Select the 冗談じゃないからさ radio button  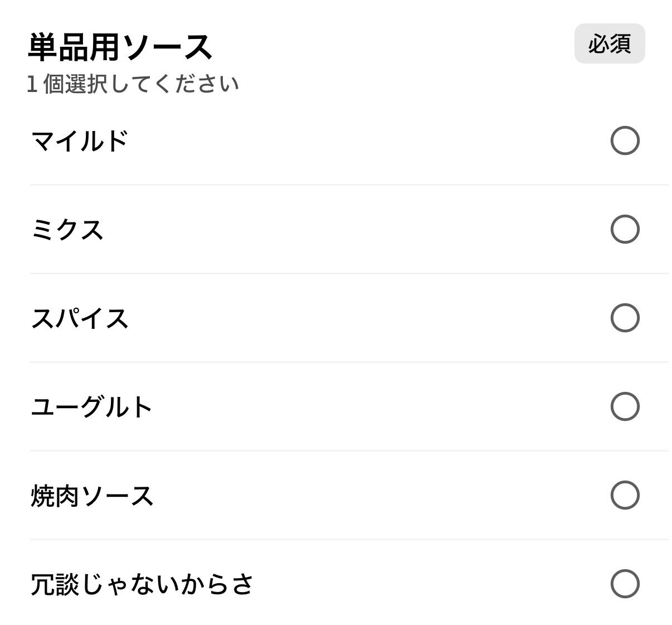[625, 584]
